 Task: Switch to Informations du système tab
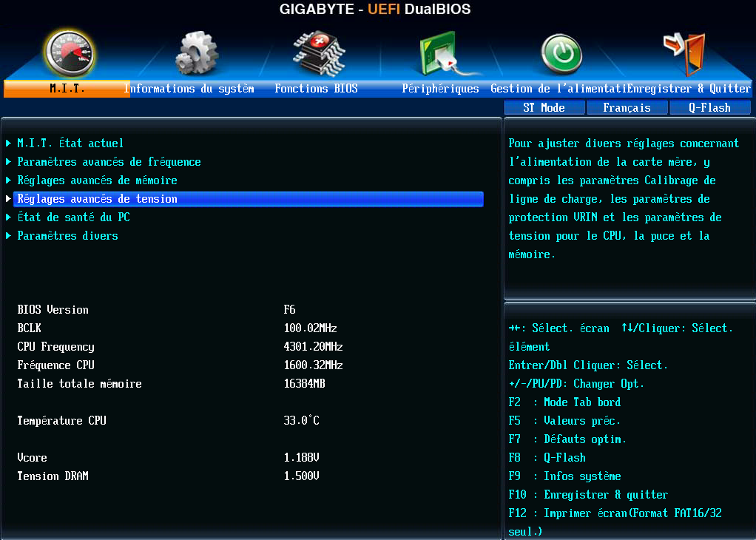pos(189,89)
